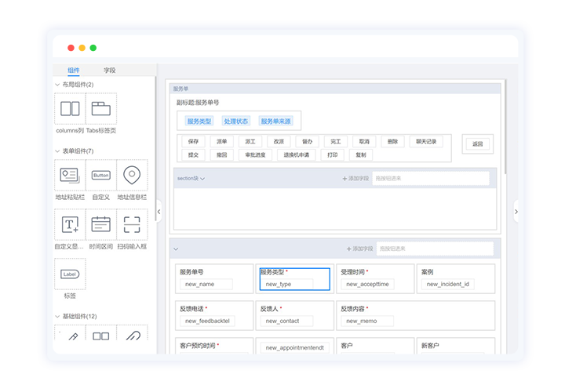
Task: Switch to the 字段 tab
Action: pos(110,71)
